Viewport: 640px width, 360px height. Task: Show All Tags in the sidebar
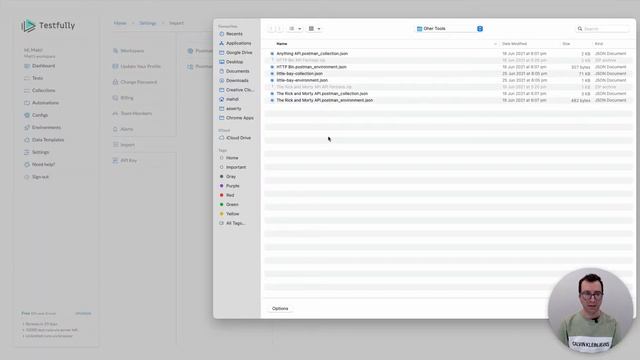click(x=235, y=223)
